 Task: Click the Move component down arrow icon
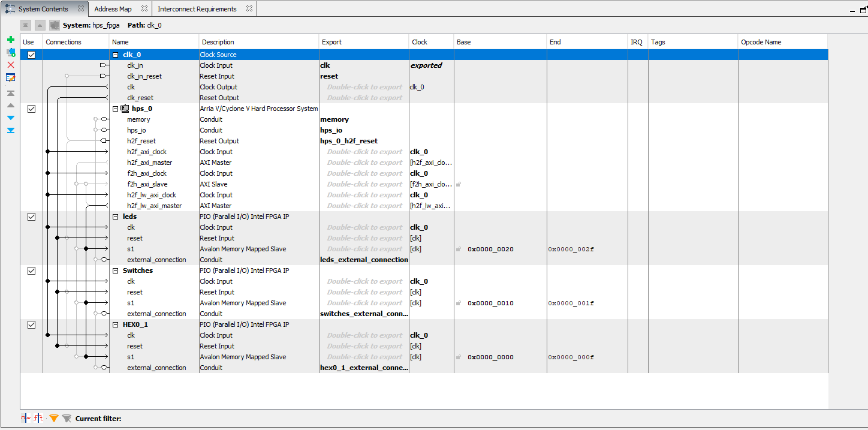[x=10, y=118]
